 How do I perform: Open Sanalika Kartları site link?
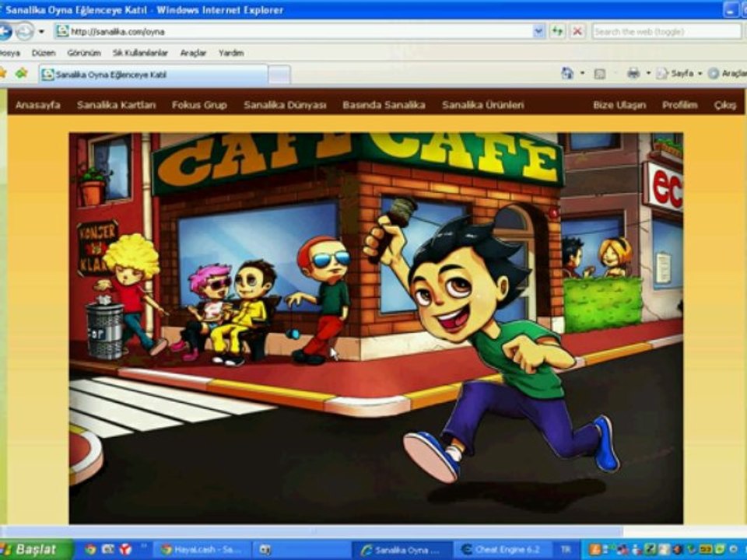click(116, 105)
